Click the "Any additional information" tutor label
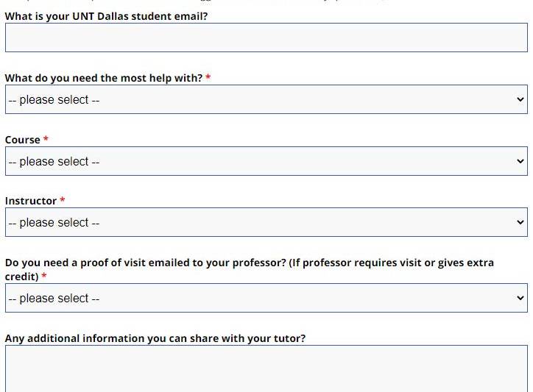The width and height of the screenshot is (533, 392). pyautogui.click(x=155, y=338)
